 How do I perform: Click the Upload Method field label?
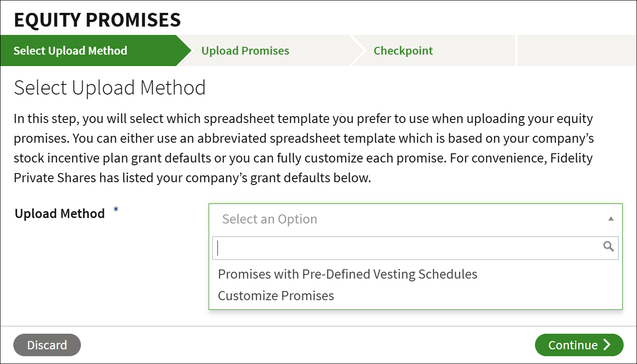(x=60, y=213)
